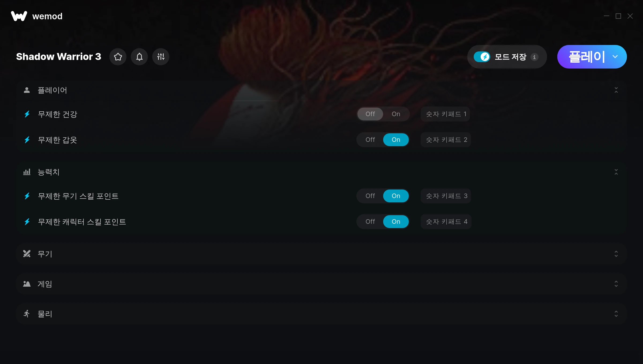The image size is (643, 364).
Task: Edit the 숫자 키패드 4 hotkey binding
Action: 446,222
